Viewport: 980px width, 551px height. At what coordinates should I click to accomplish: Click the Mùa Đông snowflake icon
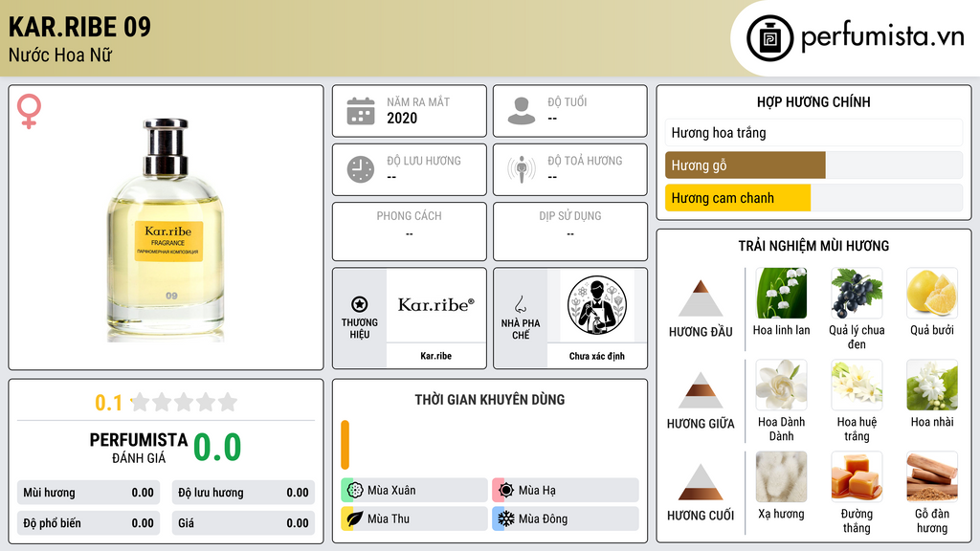[506, 518]
